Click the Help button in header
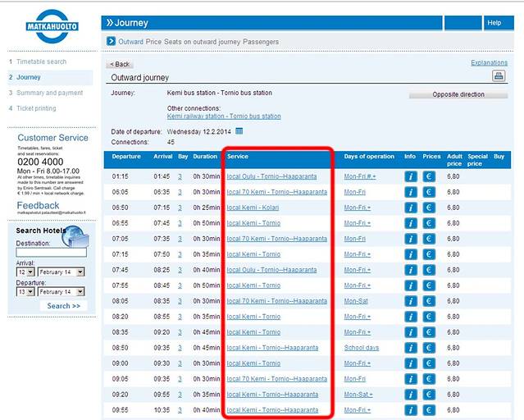 [494, 23]
